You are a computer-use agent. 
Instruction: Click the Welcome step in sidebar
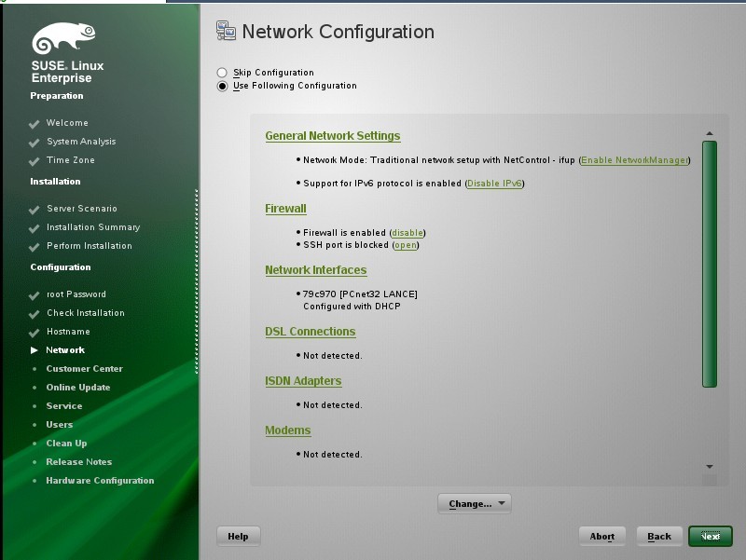tap(67, 123)
